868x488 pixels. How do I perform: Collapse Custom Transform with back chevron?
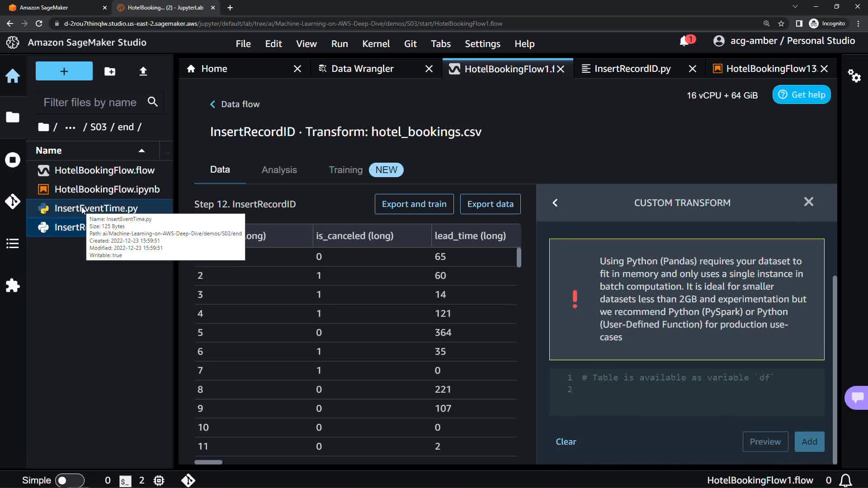(x=555, y=203)
